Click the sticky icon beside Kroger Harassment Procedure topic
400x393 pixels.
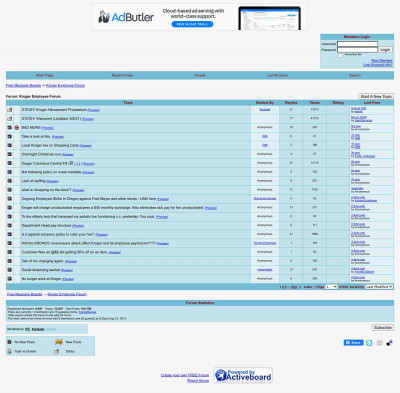(x=10, y=110)
